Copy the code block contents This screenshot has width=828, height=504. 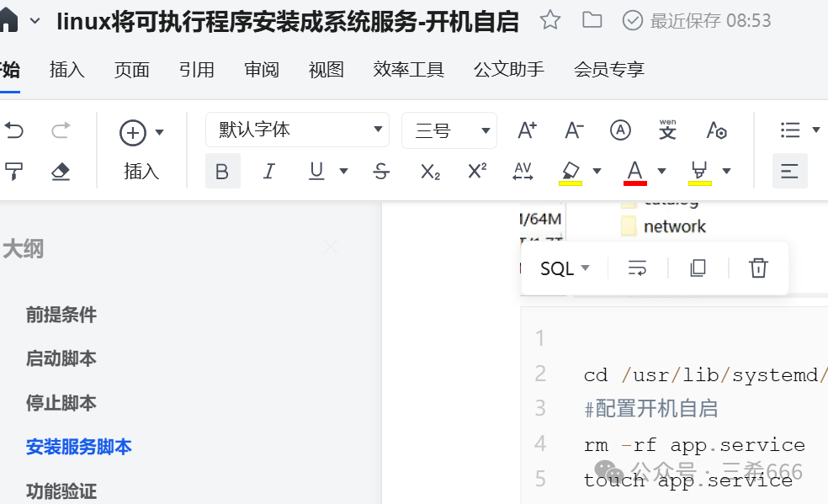pyautogui.click(x=698, y=268)
